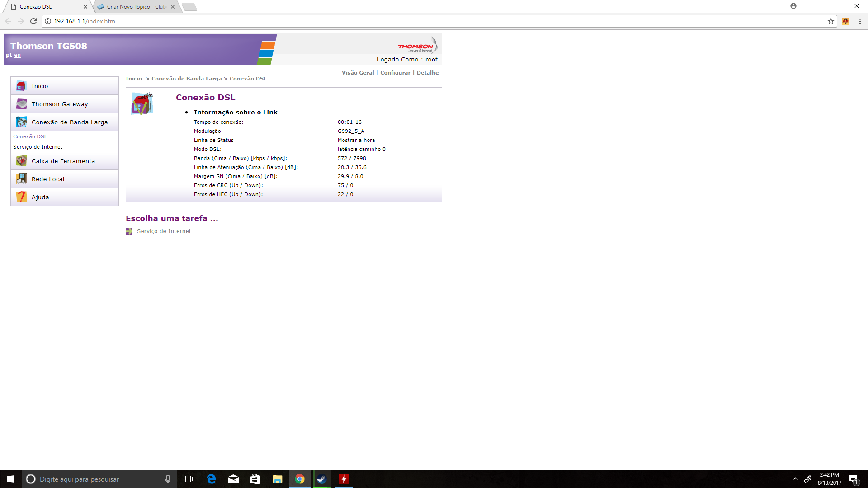Viewport: 868px width, 488px height.
Task: Open the Ajuda help icon
Action: point(21,197)
